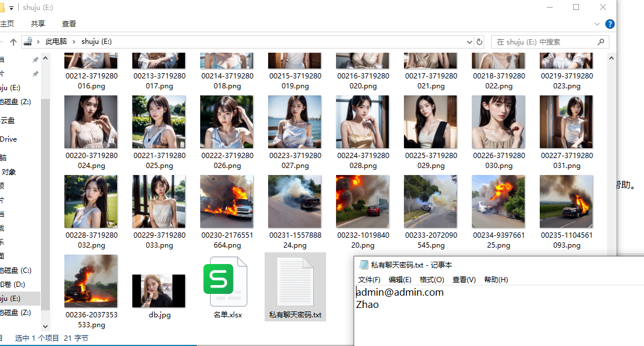Select the db.jpg image thumbnail

click(x=159, y=290)
